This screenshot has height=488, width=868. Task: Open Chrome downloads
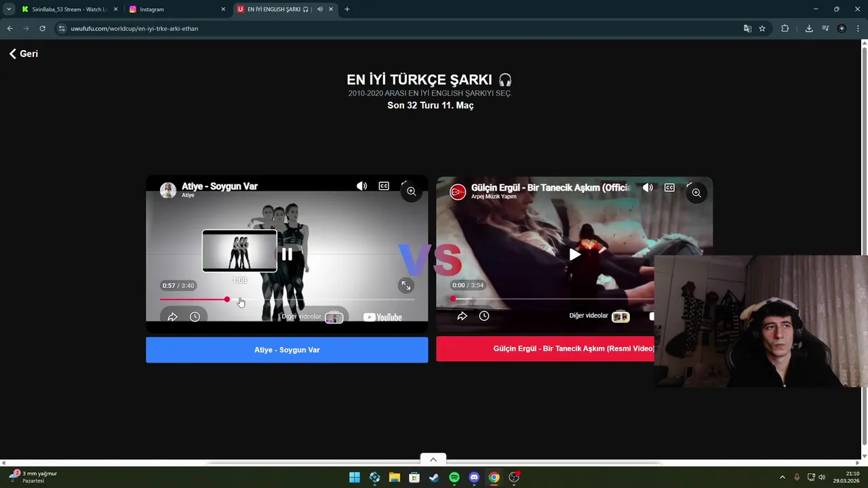[x=809, y=28]
